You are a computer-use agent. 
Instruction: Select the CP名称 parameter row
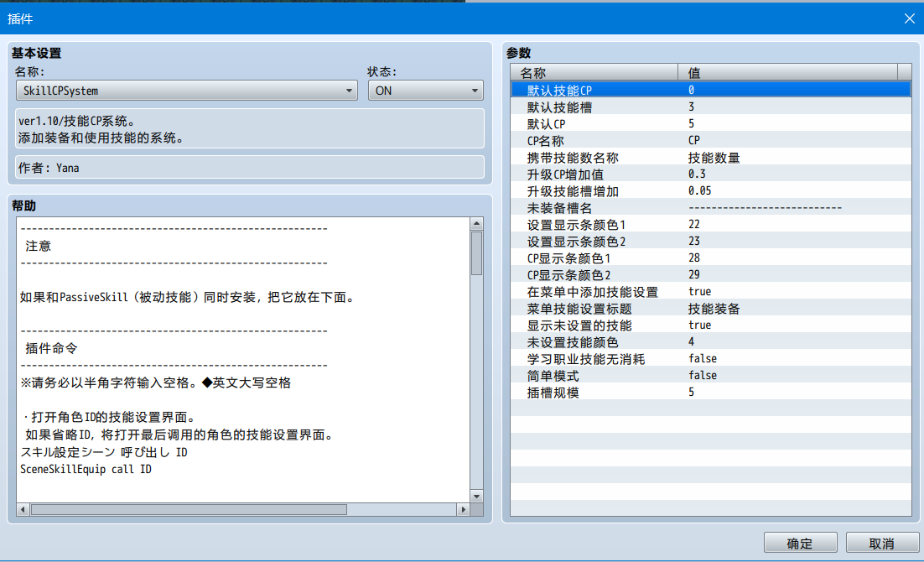(711, 140)
